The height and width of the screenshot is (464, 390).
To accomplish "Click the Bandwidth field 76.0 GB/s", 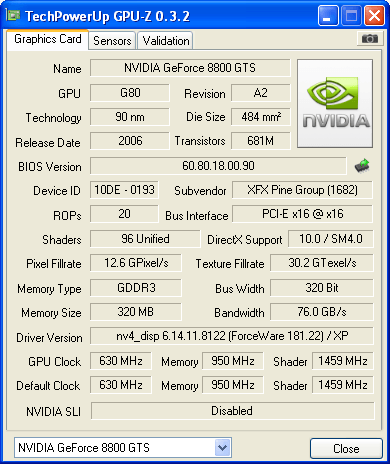I will [x=322, y=312].
